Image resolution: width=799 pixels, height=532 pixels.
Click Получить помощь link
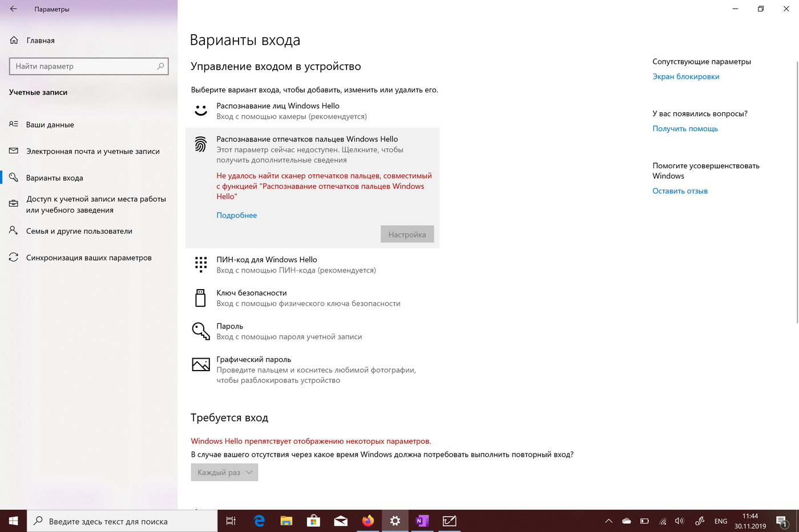pos(685,128)
